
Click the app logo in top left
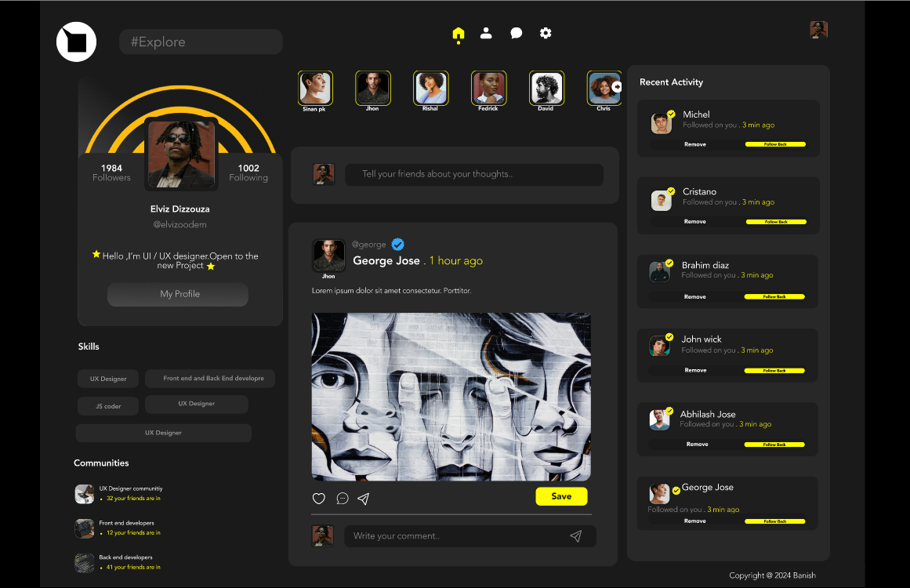(x=76, y=42)
